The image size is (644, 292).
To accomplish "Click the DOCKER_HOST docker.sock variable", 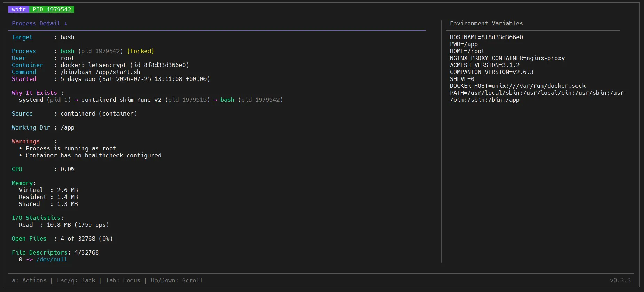I will 517,86.
